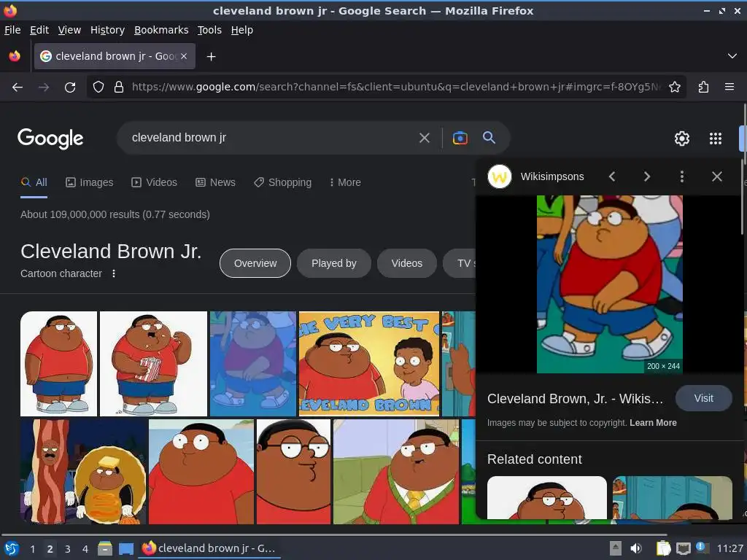Open the Firefox View icon

point(15,56)
